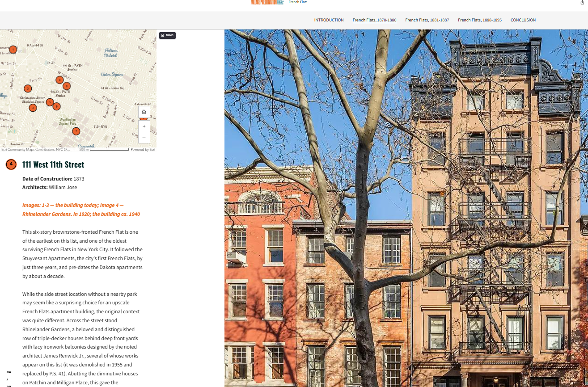Select the French Flats, 1870-1880 tab
The image size is (588, 387).
point(374,20)
